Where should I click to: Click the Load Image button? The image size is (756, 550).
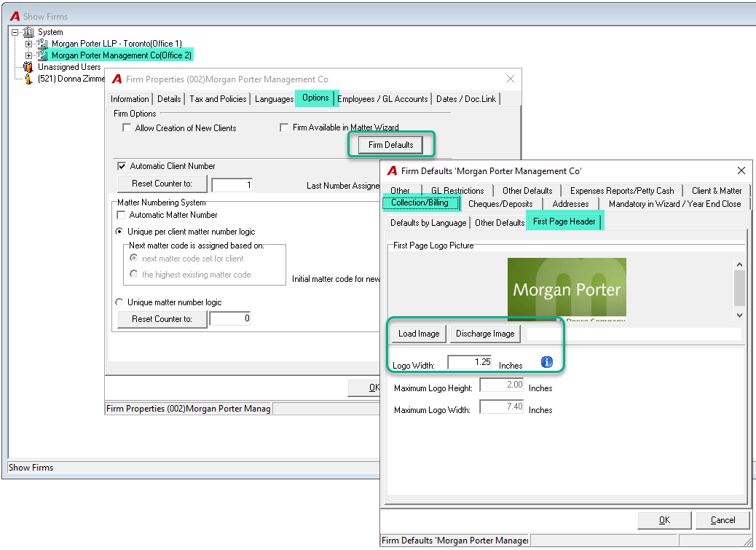click(x=419, y=334)
